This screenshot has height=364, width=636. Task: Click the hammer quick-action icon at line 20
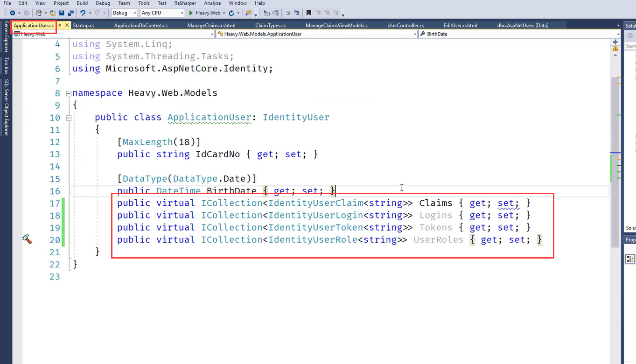point(27,239)
